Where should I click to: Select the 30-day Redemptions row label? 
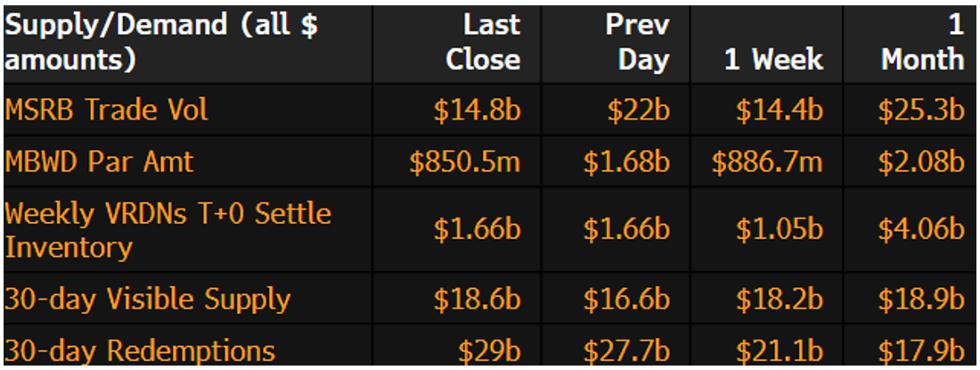[140, 350]
